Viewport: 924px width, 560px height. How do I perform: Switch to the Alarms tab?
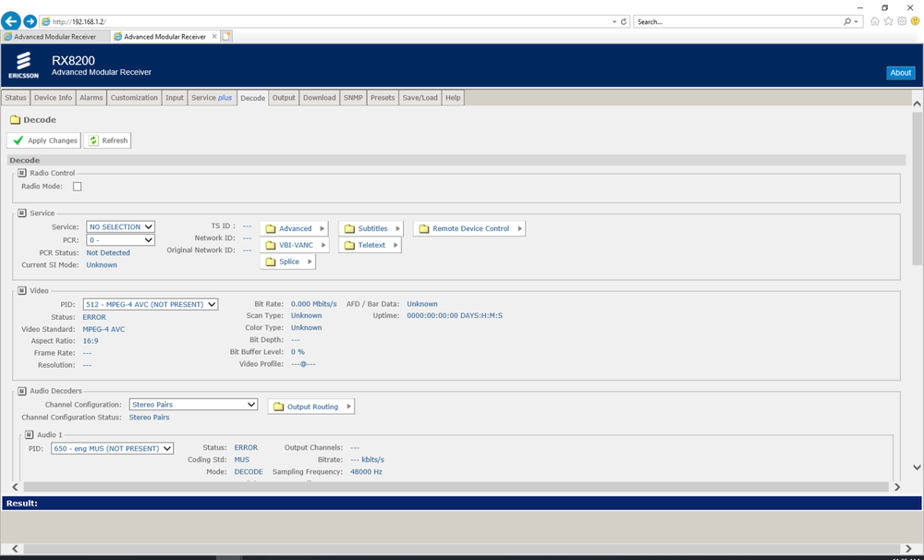pyautogui.click(x=91, y=98)
